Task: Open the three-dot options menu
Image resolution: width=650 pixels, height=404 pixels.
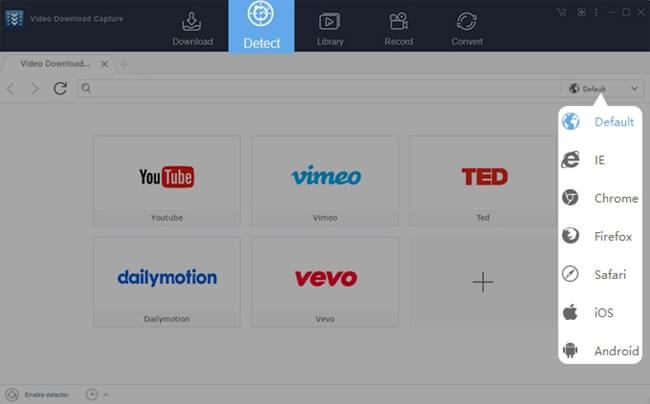Action: (x=596, y=12)
